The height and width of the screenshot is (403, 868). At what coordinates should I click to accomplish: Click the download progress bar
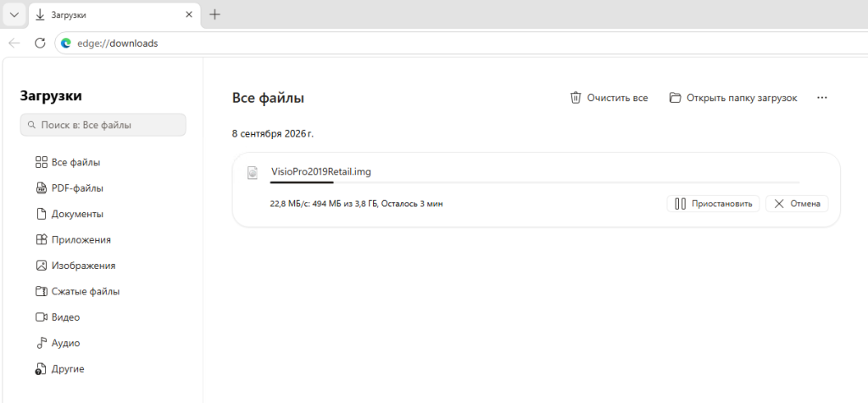535,182
